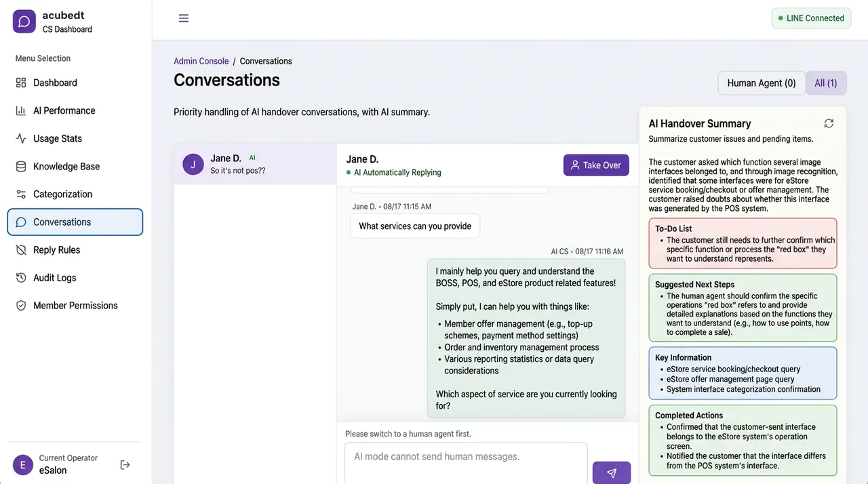This screenshot has height=484, width=868.
Task: Select Reply Rules in the menu
Action: point(75,249)
